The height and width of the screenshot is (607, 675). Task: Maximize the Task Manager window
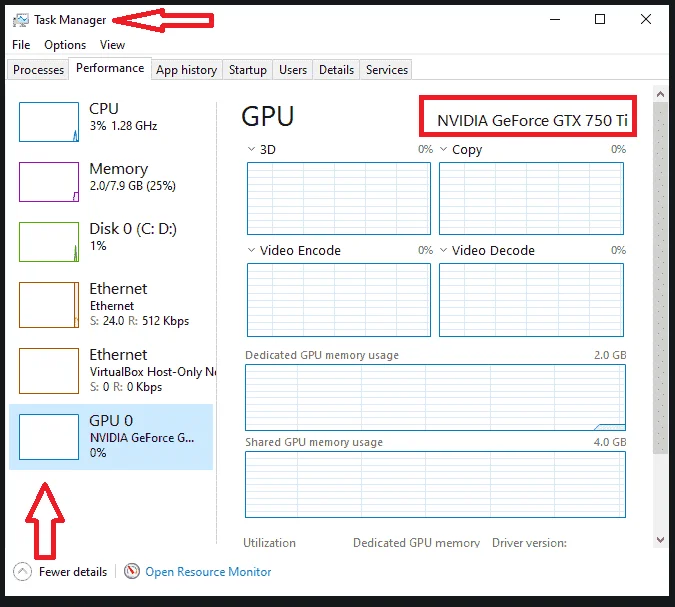pos(600,19)
